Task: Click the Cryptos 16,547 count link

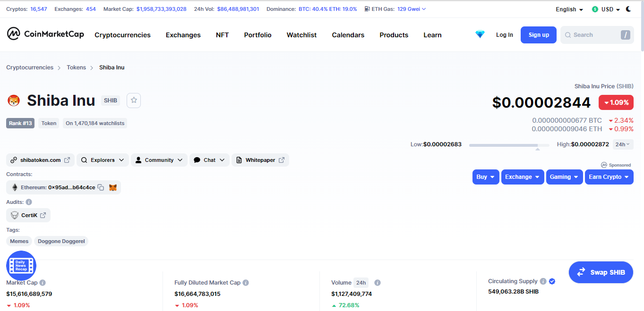Action: tap(39, 9)
